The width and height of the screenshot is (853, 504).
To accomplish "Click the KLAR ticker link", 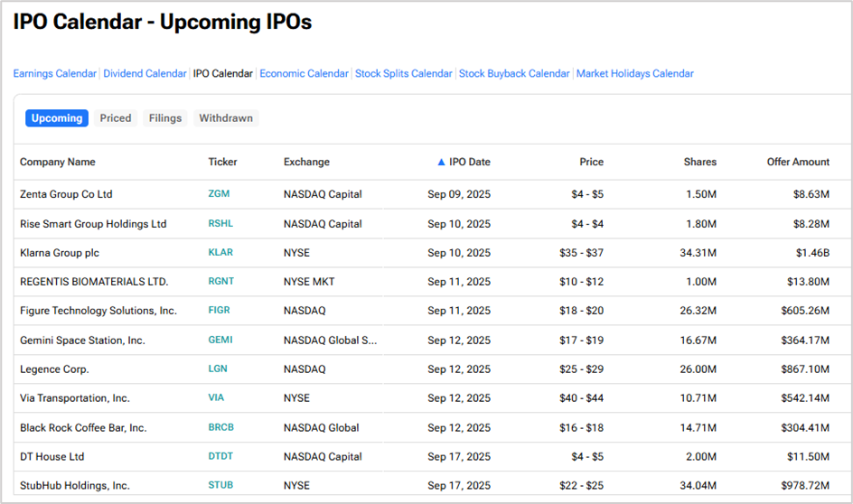I will (220, 253).
